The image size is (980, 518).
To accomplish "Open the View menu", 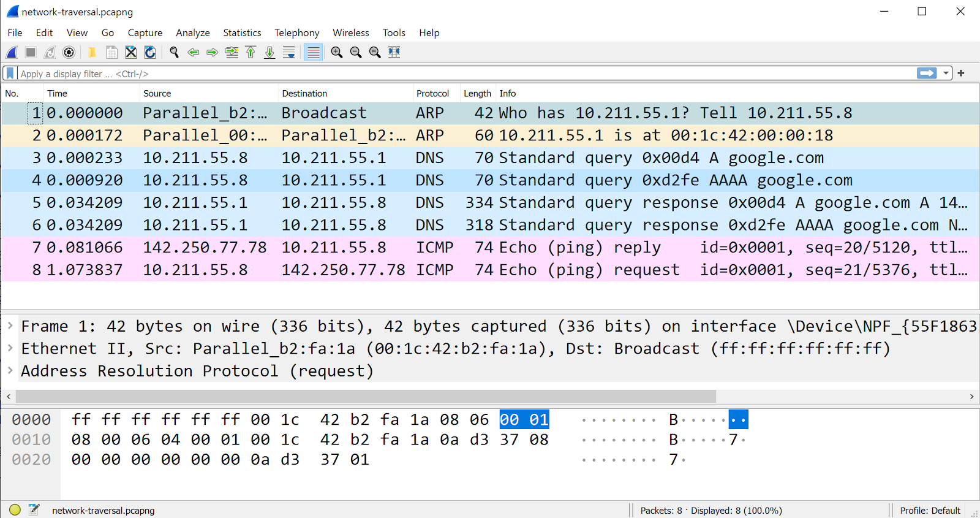I will 77,32.
